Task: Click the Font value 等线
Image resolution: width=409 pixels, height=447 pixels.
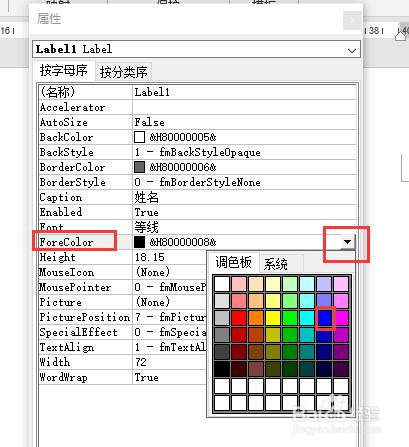Action: click(147, 227)
